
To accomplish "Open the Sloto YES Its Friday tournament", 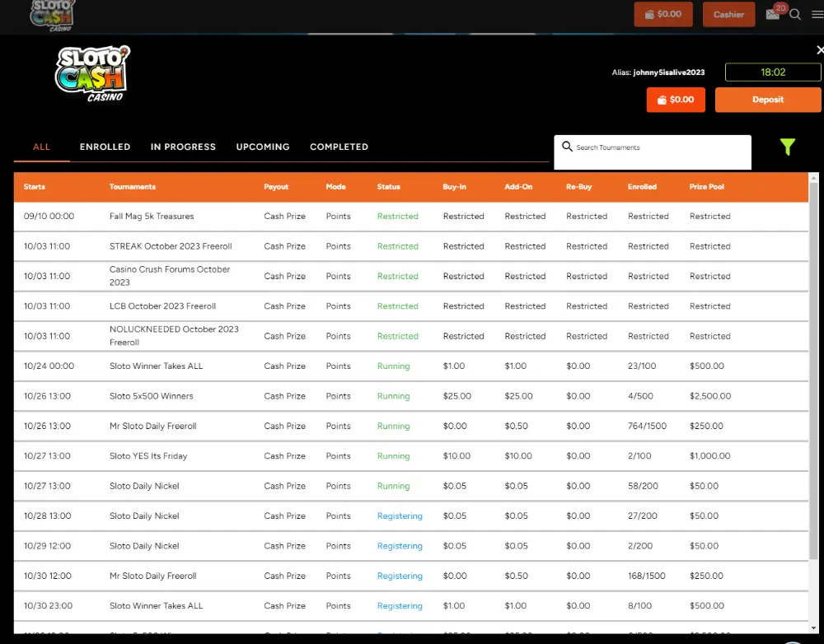I will (x=411, y=456).
